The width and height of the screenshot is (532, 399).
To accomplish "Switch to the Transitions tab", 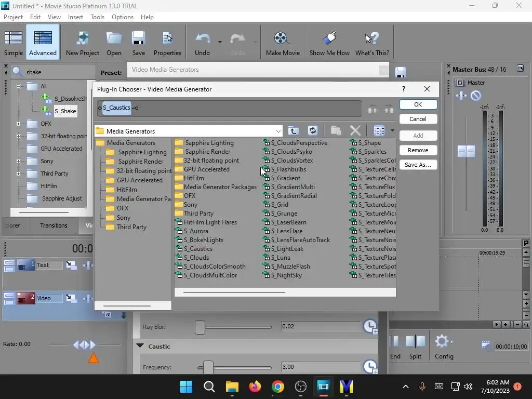I will (54, 225).
